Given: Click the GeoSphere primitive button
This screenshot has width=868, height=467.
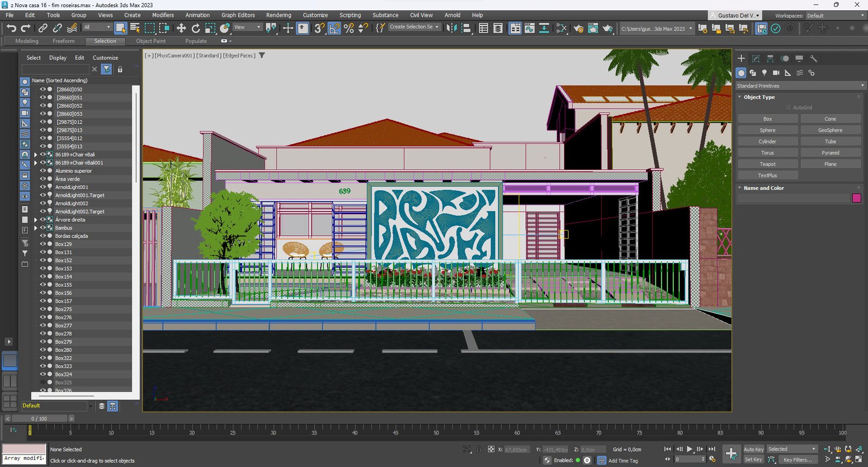Looking at the screenshot, I should tap(830, 130).
